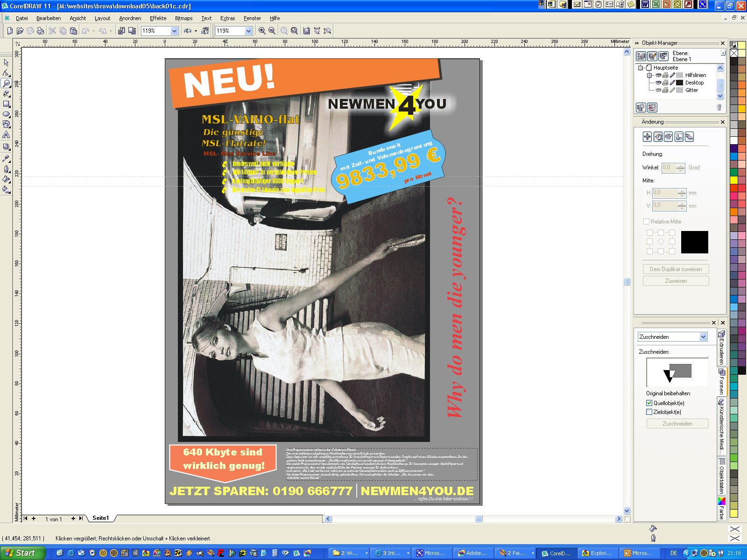Click the Import icon
Image resolution: width=747 pixels, height=560 pixels.
click(x=121, y=31)
